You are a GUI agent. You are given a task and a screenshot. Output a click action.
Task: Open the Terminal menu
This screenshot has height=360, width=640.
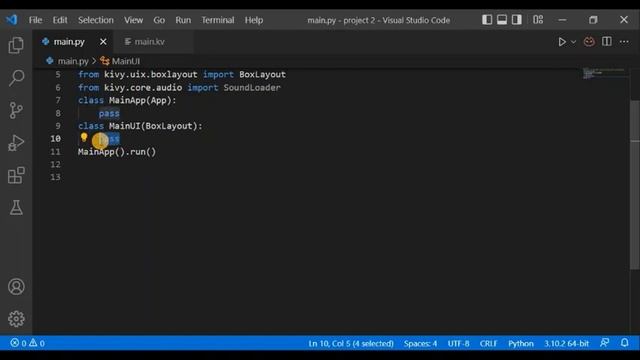(218, 20)
